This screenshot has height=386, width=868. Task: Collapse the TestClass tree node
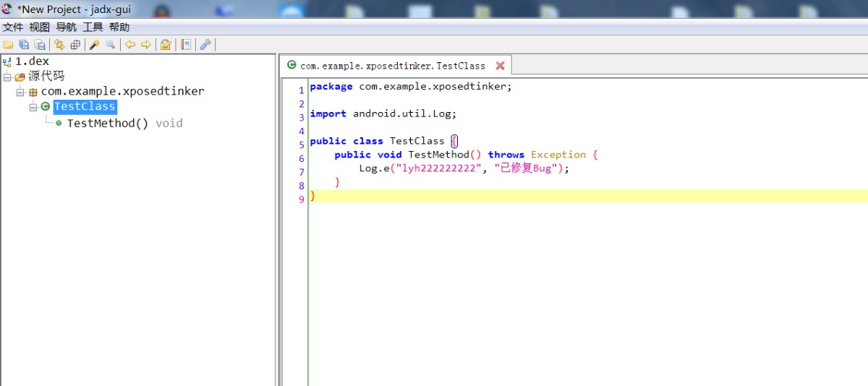point(33,107)
